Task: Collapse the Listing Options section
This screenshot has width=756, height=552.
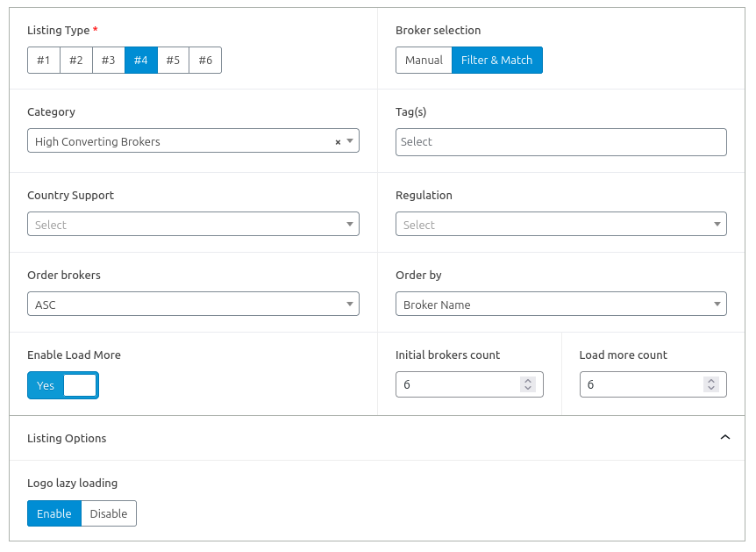Action: [x=724, y=438]
